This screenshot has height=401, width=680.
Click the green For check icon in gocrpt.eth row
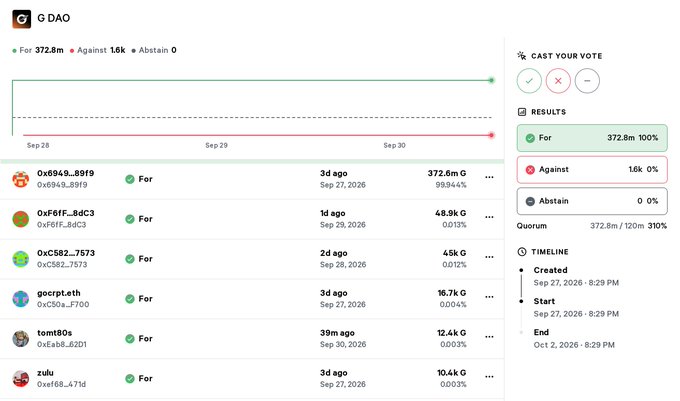tap(130, 299)
